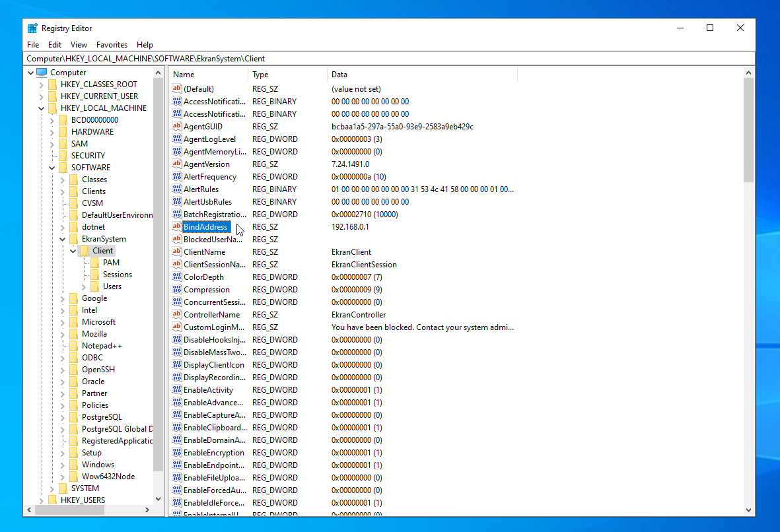Collapse the EkranSystem key
This screenshot has height=532, width=780.
(63, 239)
